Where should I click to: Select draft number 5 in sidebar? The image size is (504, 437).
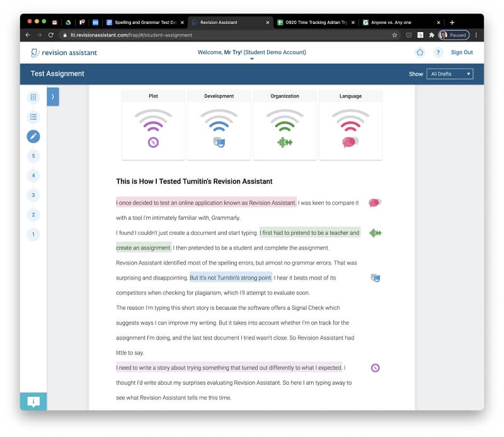(x=33, y=156)
